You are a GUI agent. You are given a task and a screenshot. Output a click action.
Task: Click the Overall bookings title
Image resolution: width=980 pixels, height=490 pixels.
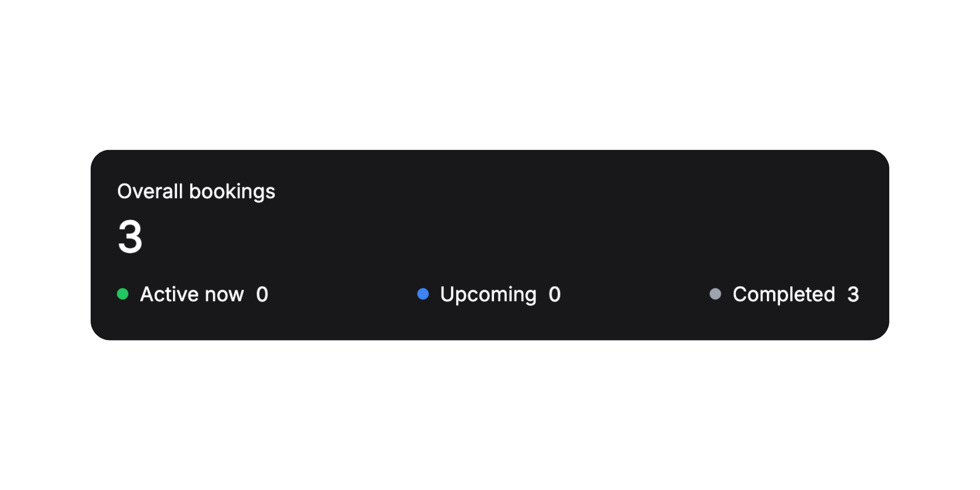coord(197,191)
